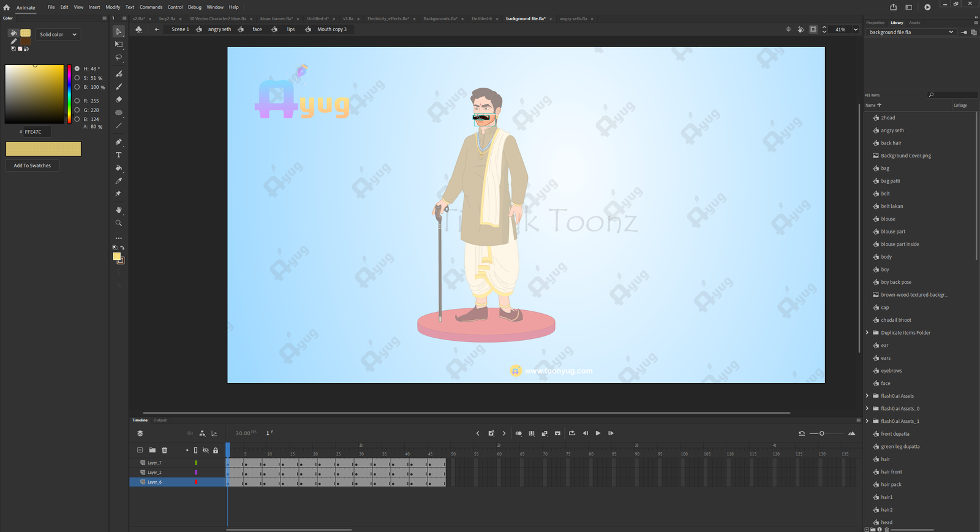Switch to the angry seth.fla tab
Screen dimensions: 980x532
573,19
